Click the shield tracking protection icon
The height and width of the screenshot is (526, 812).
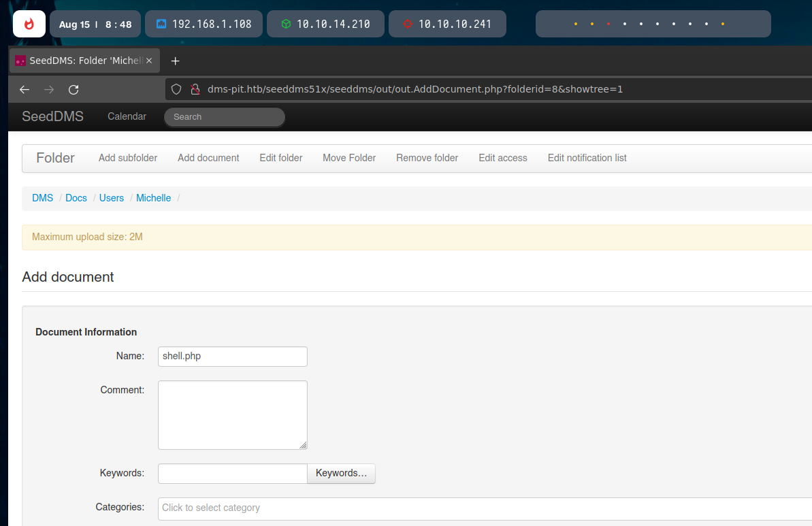176,89
